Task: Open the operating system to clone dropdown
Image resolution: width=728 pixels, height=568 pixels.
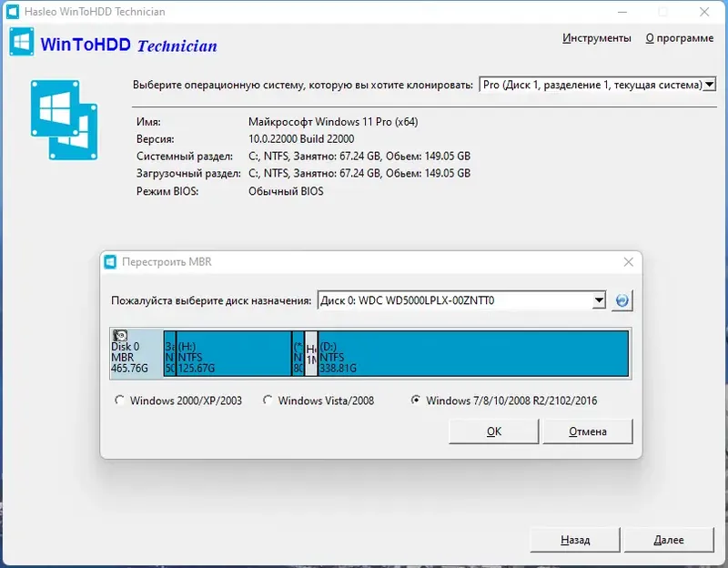Action: [x=597, y=85]
